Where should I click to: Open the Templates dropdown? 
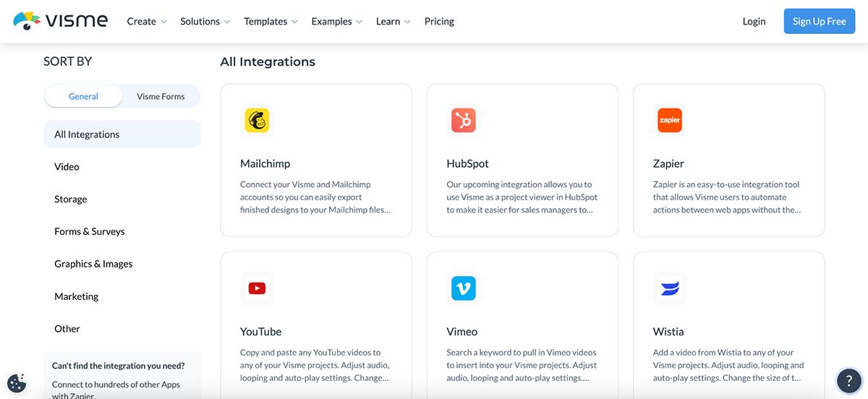(x=271, y=22)
